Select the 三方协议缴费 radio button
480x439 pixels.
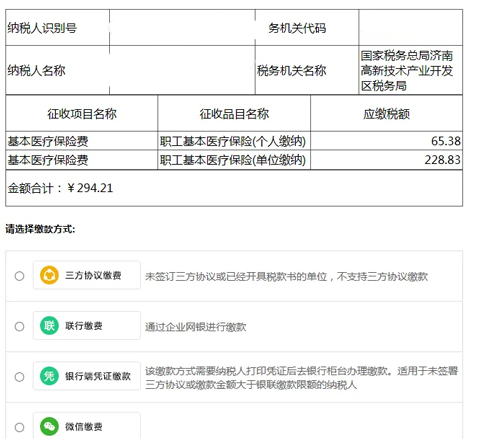coord(19,276)
